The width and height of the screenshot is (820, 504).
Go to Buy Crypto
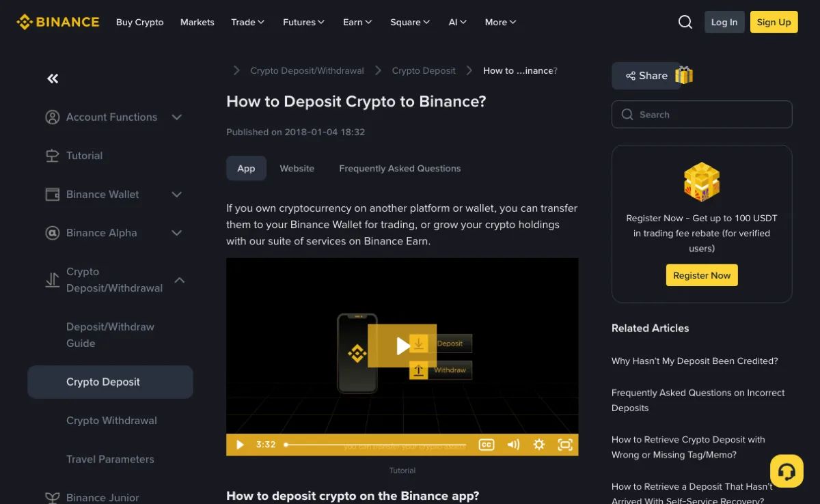[x=140, y=22]
